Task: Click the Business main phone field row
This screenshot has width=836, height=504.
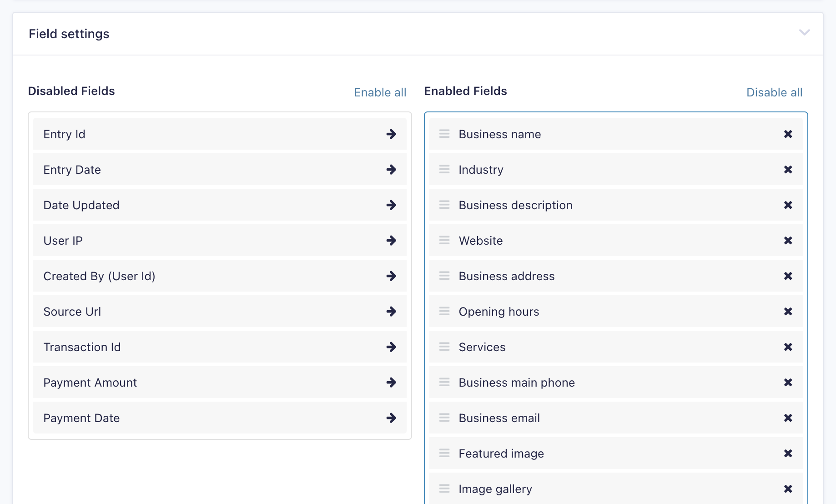Action: click(x=591, y=382)
